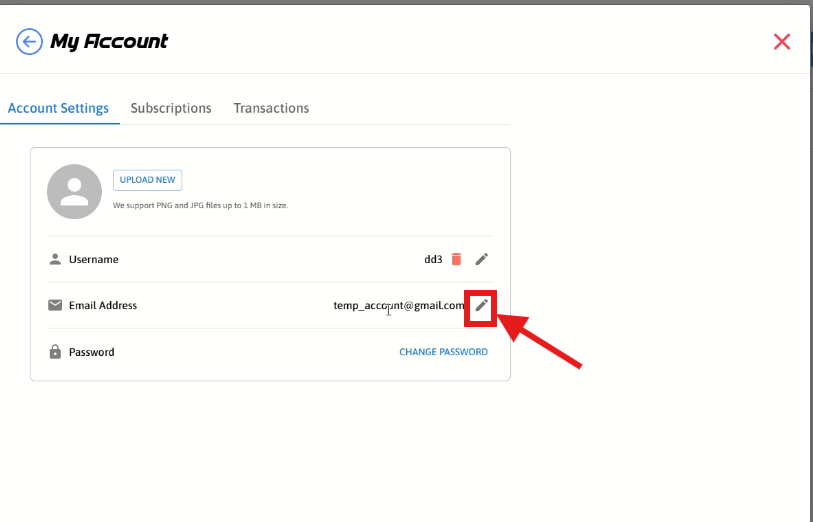
Task: Click the Password field label
Action: (91, 352)
